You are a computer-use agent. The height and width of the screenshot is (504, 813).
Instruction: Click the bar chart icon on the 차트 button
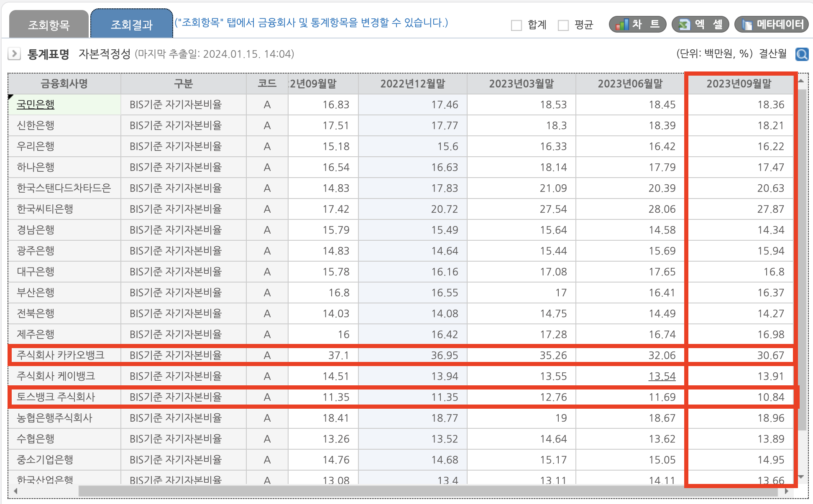622,24
